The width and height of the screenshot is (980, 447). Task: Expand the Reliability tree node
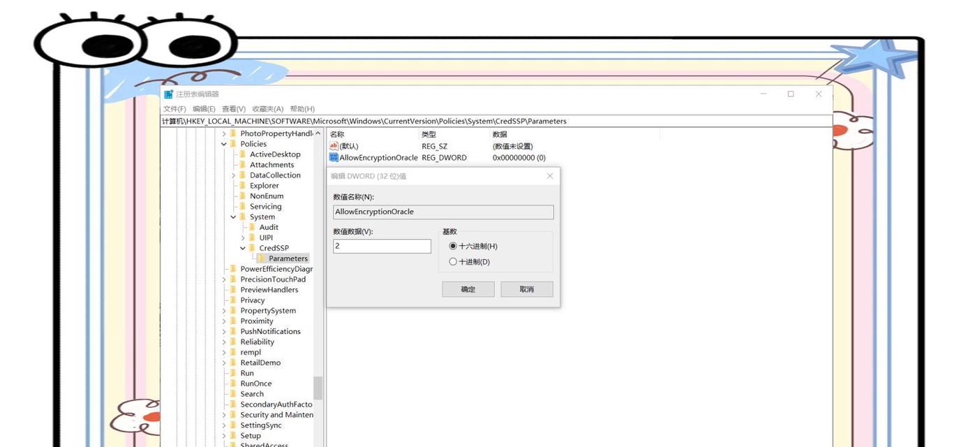(x=224, y=342)
